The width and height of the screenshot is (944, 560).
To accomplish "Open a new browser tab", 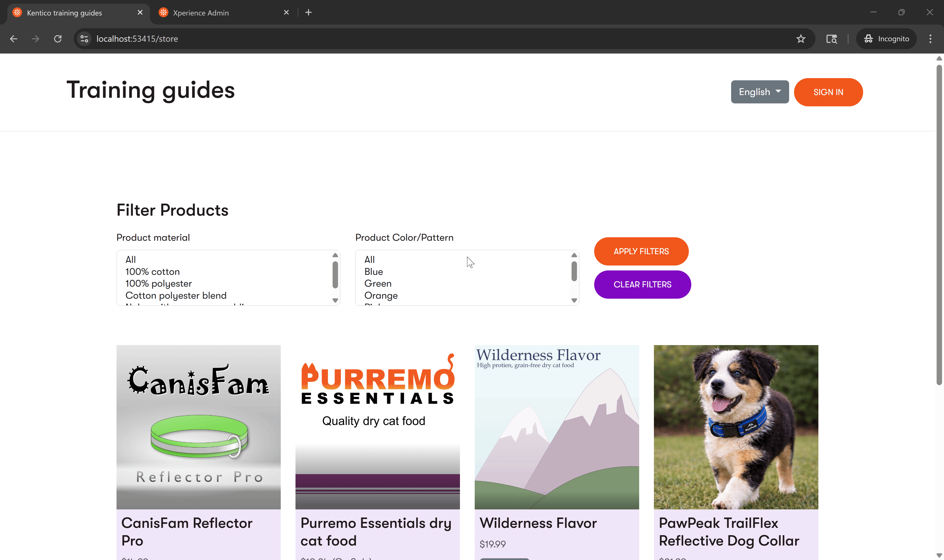I will click(x=309, y=12).
